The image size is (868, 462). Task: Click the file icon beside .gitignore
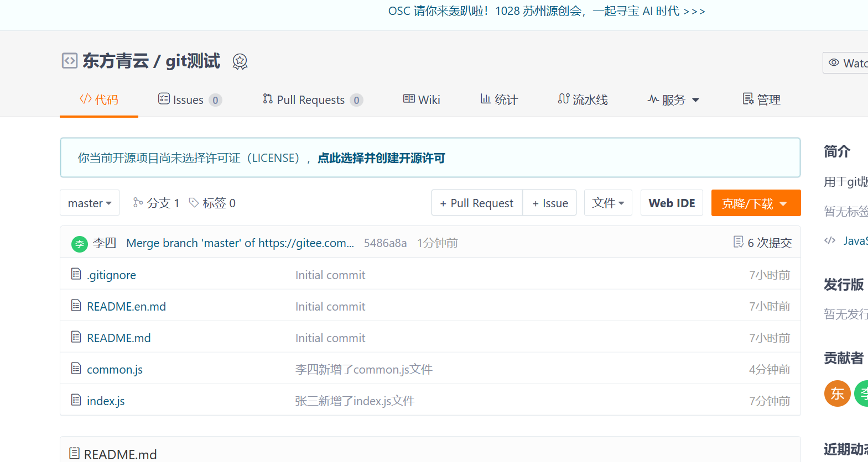coord(76,274)
